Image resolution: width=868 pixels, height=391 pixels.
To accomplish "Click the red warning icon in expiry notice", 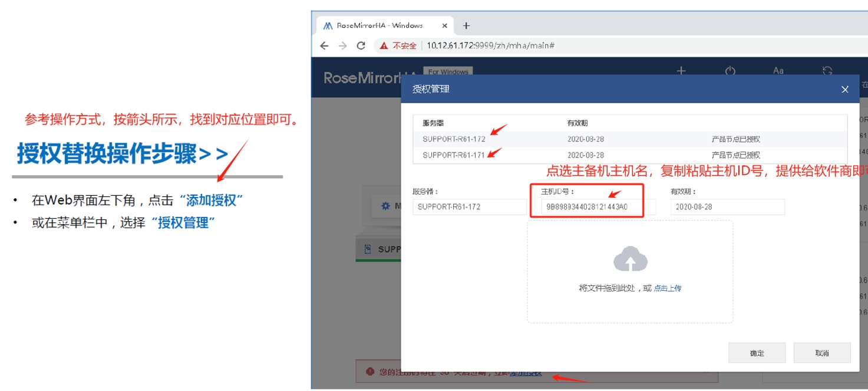I will pyautogui.click(x=370, y=372).
